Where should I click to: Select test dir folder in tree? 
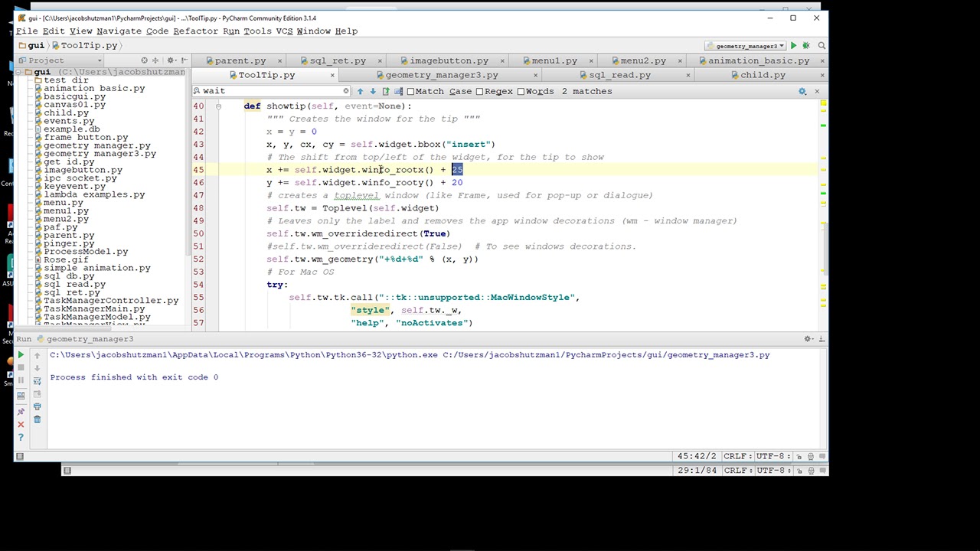(x=65, y=80)
